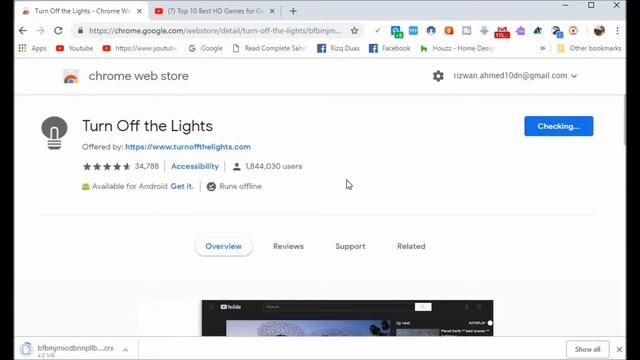Viewport: 640px width, 360px height.
Task: Open the Read Complete Sahi bookmark
Action: (x=269, y=48)
